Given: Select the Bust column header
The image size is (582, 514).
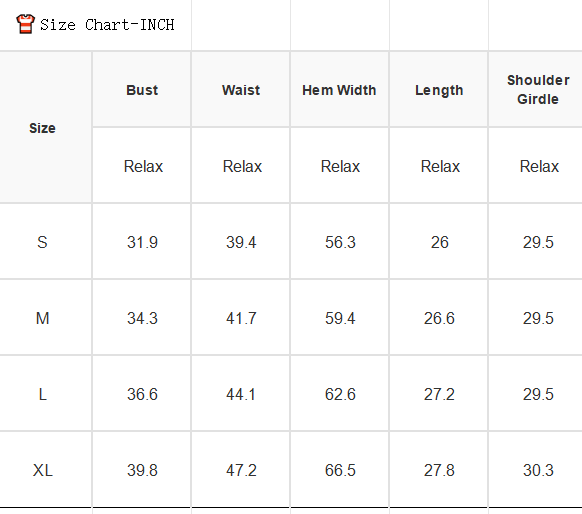Looking at the screenshot, I should [142, 90].
